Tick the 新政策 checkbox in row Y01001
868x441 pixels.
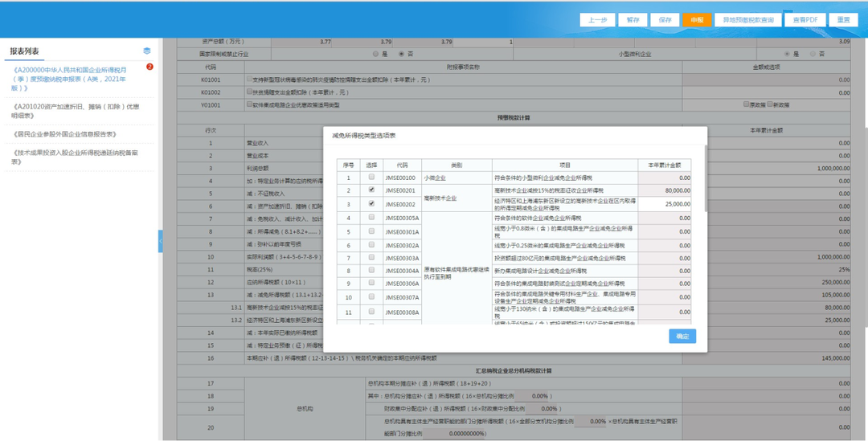pyautogui.click(x=769, y=104)
